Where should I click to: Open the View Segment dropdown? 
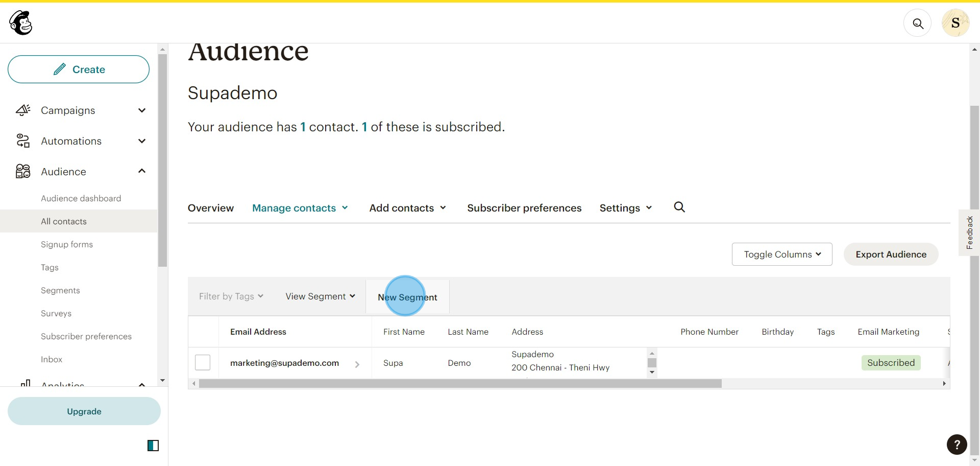pyautogui.click(x=321, y=296)
